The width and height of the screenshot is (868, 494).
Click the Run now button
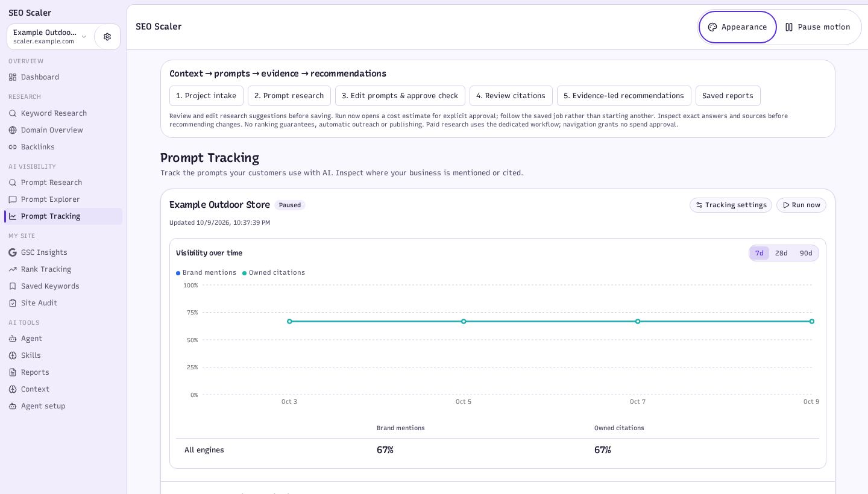pyautogui.click(x=801, y=205)
